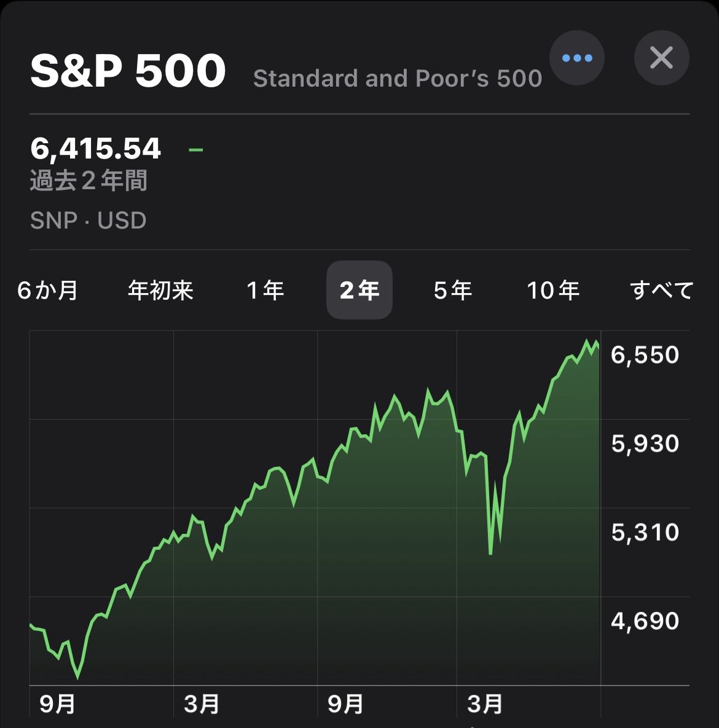Show すべて range of the chart
The height and width of the screenshot is (728, 719).
point(661,290)
